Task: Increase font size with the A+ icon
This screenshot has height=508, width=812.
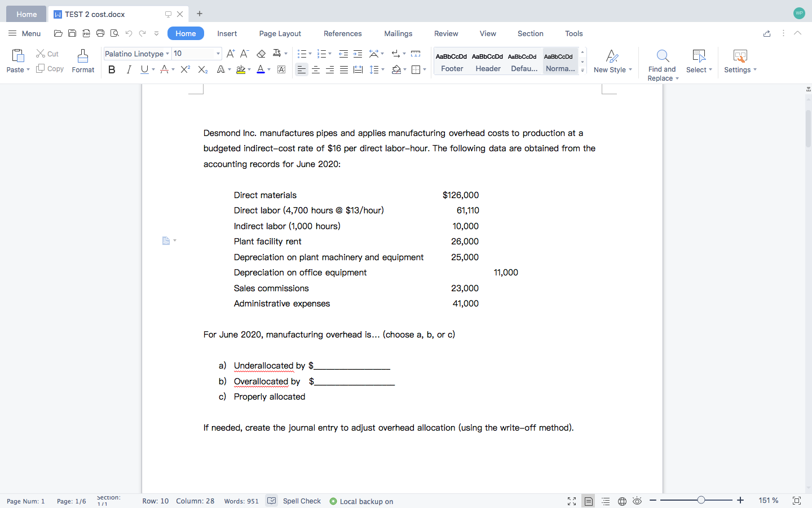Action: coord(230,54)
